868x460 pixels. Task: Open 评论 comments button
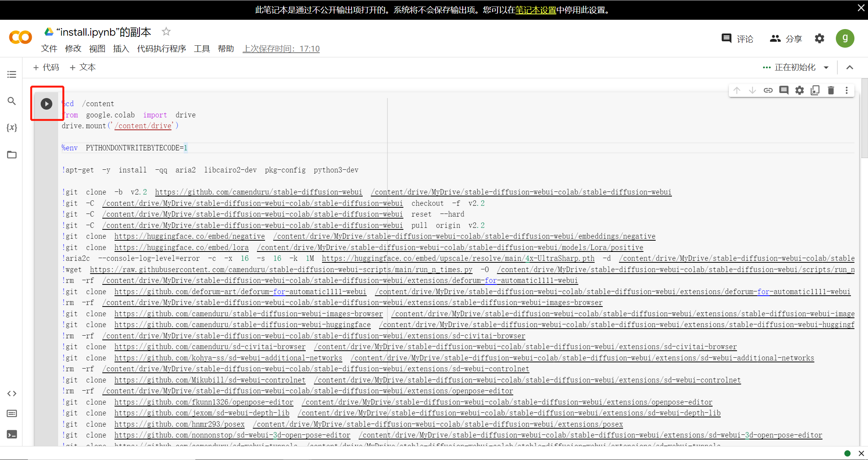coord(737,38)
